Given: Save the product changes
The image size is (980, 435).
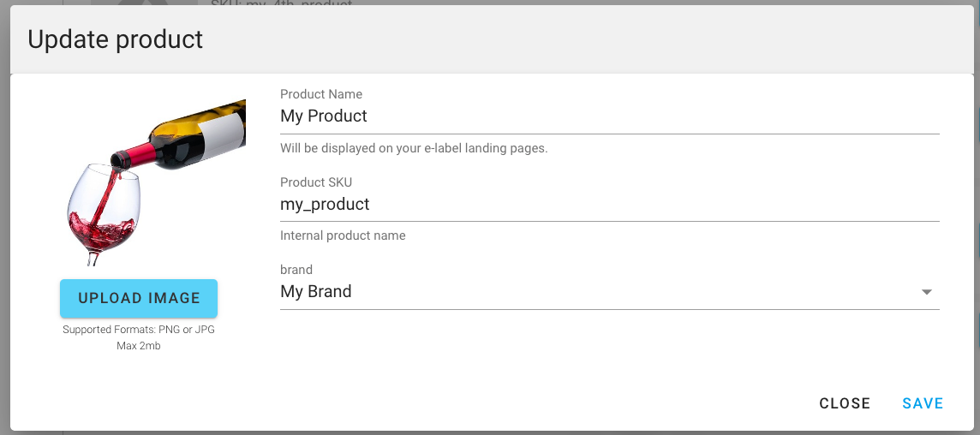Looking at the screenshot, I should click(x=923, y=403).
